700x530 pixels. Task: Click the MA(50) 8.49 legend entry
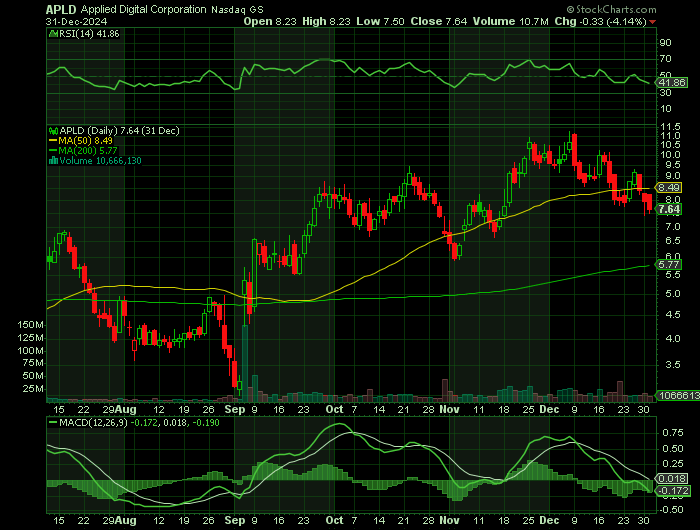pos(81,141)
